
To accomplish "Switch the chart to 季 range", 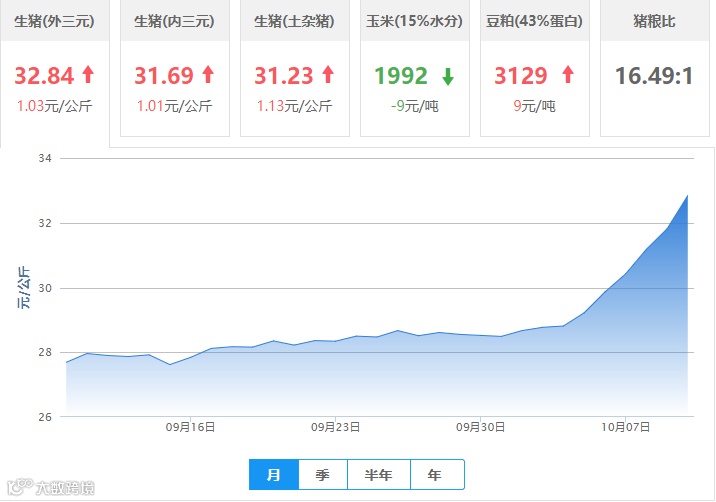I will point(323,475).
